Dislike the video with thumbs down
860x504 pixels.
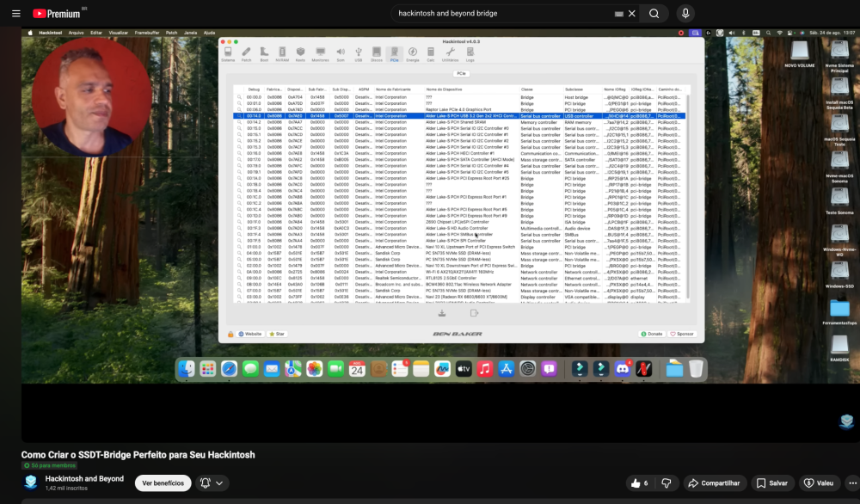666,483
